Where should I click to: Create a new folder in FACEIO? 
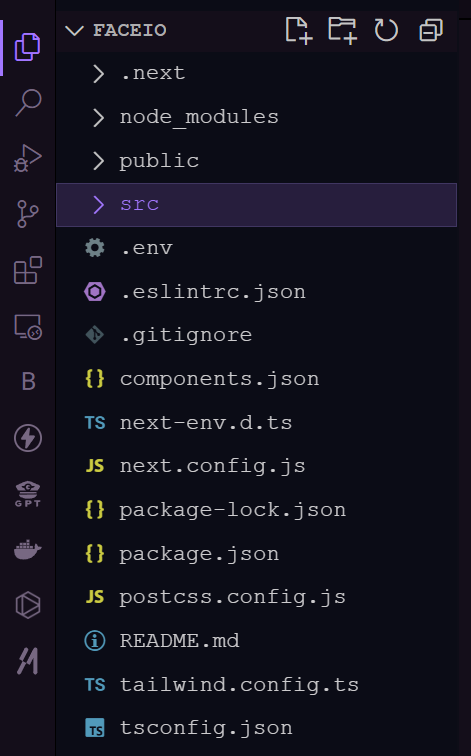click(342, 30)
